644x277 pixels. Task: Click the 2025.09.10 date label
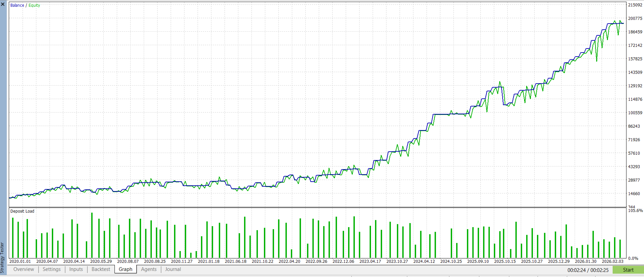click(x=478, y=261)
